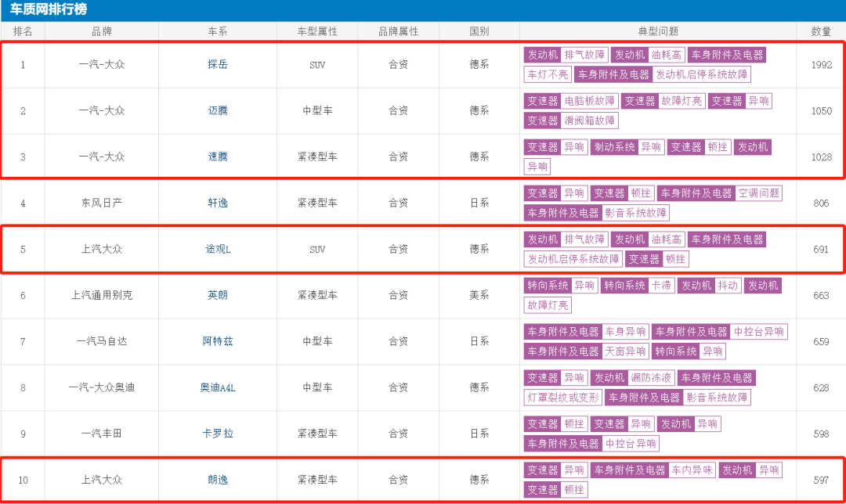Select the 灯罩裂纹或变形 issue tag
This screenshot has height=504, width=846.
[x=563, y=398]
